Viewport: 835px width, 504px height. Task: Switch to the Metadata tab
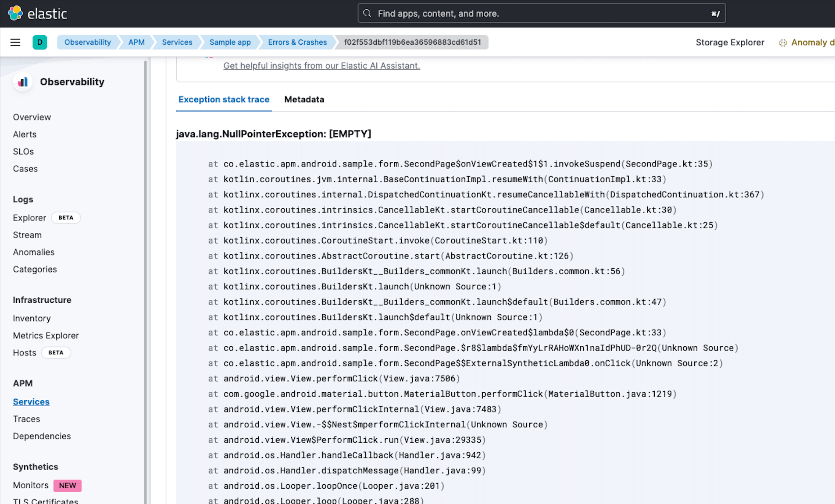click(x=304, y=99)
